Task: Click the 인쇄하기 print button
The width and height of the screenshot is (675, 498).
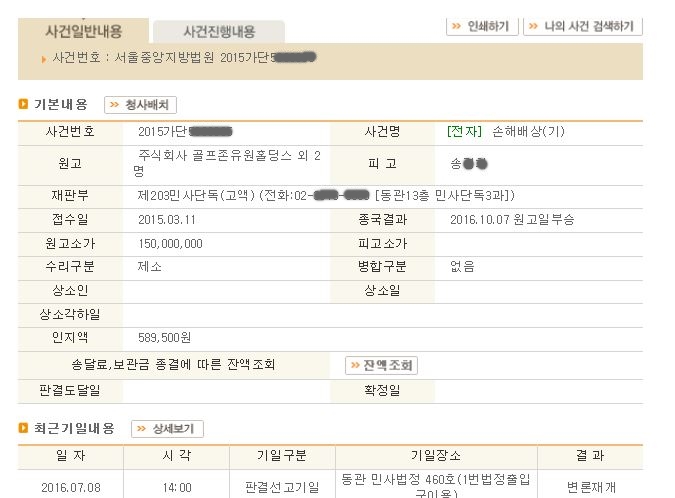Action: pyautogui.click(x=482, y=27)
